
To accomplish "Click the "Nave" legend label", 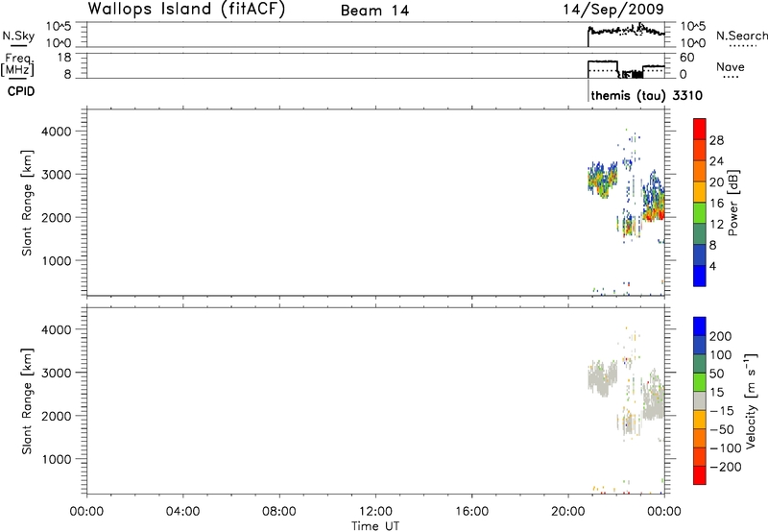I will [731, 67].
